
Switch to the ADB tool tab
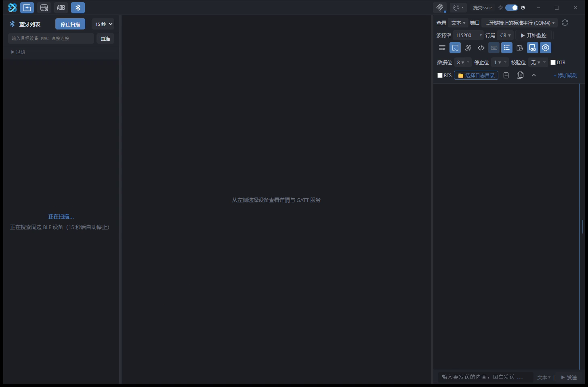61,8
